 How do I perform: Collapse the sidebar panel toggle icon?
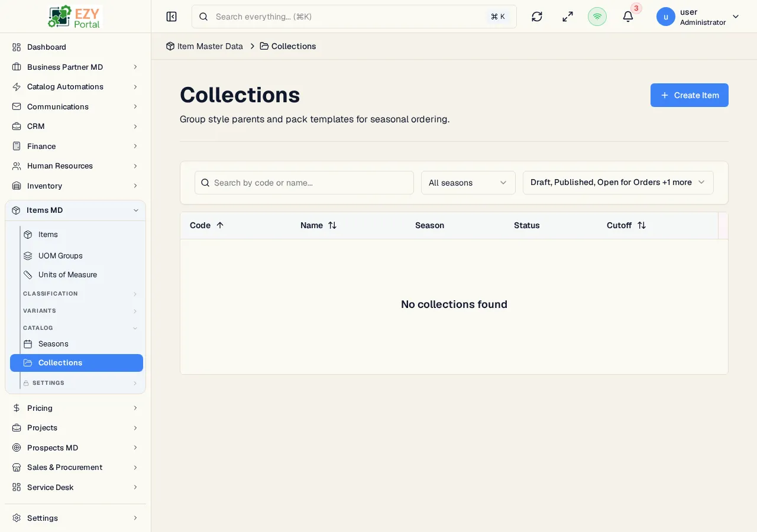click(172, 17)
